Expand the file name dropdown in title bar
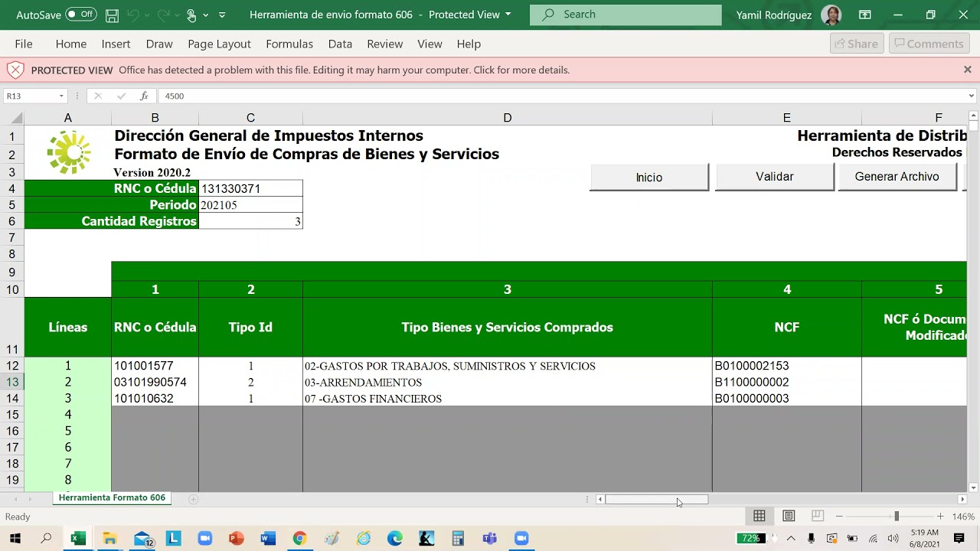 tap(508, 15)
